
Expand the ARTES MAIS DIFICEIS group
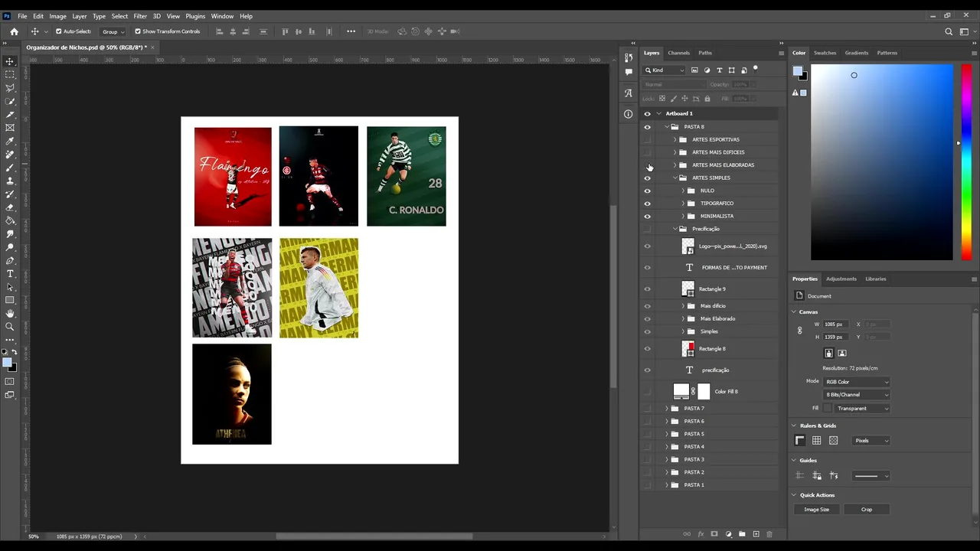click(675, 152)
